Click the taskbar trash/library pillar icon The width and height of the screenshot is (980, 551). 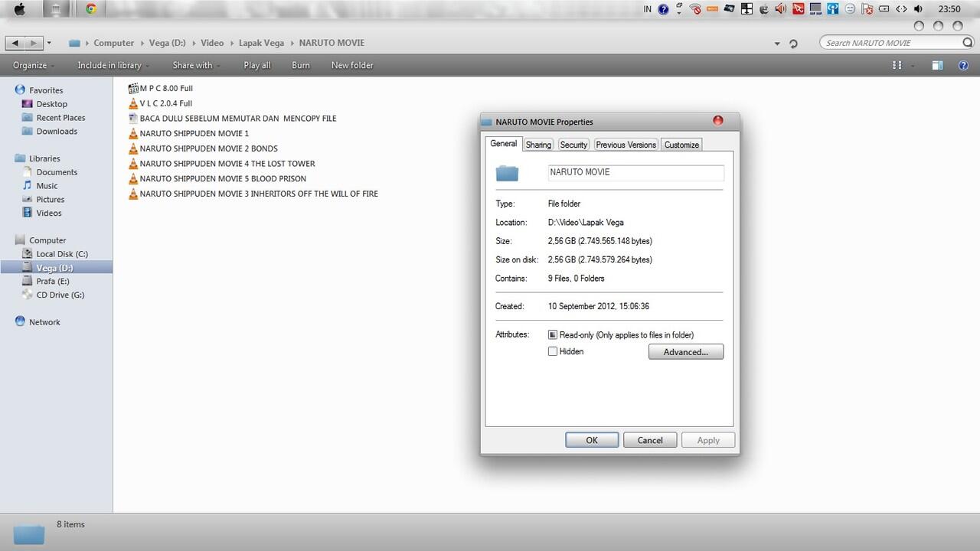pos(56,9)
